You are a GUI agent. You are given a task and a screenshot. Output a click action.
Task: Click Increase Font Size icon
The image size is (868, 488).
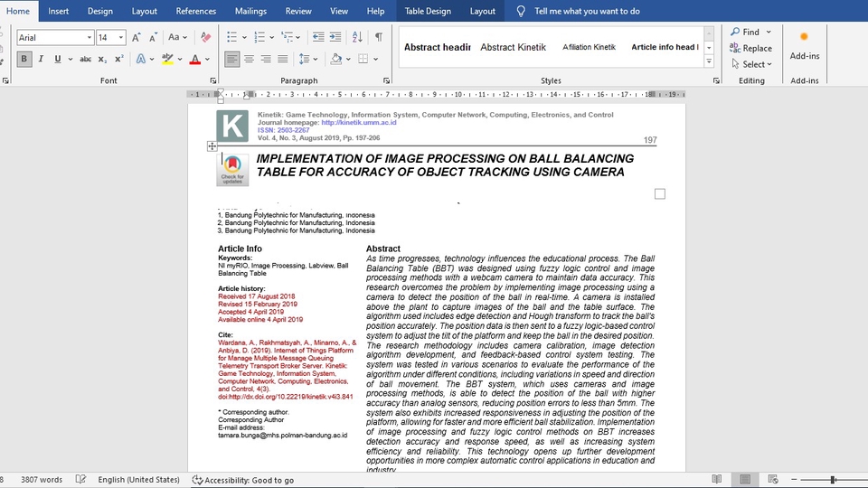pyautogui.click(x=137, y=37)
